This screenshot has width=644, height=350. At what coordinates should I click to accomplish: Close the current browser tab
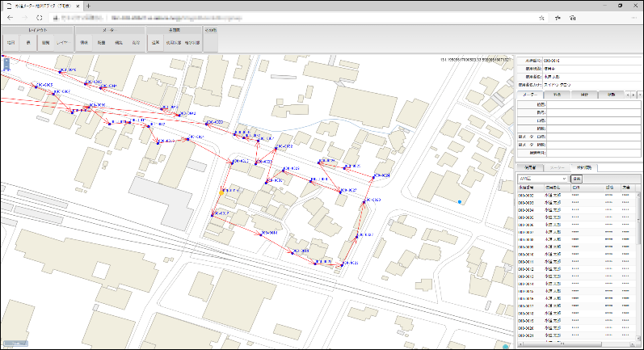[x=78, y=6]
